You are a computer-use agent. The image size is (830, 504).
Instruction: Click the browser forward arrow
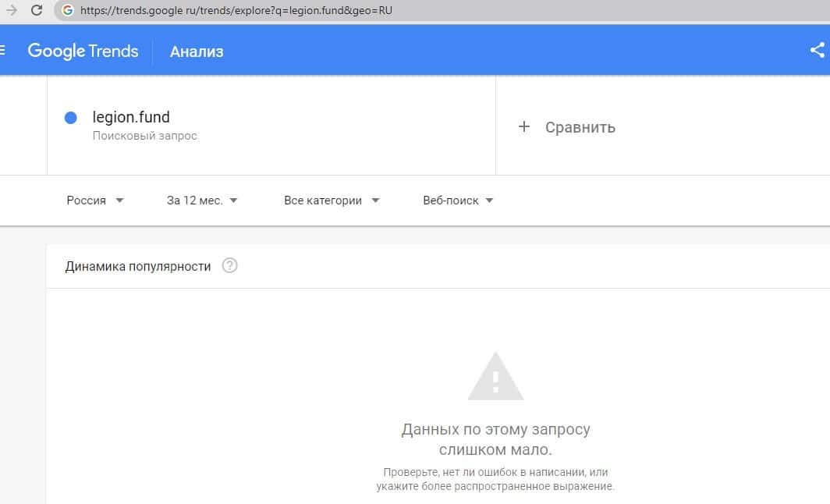(x=12, y=11)
